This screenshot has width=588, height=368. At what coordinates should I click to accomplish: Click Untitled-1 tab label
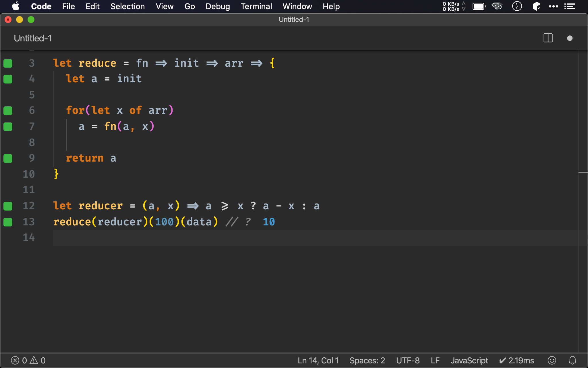[x=33, y=38]
